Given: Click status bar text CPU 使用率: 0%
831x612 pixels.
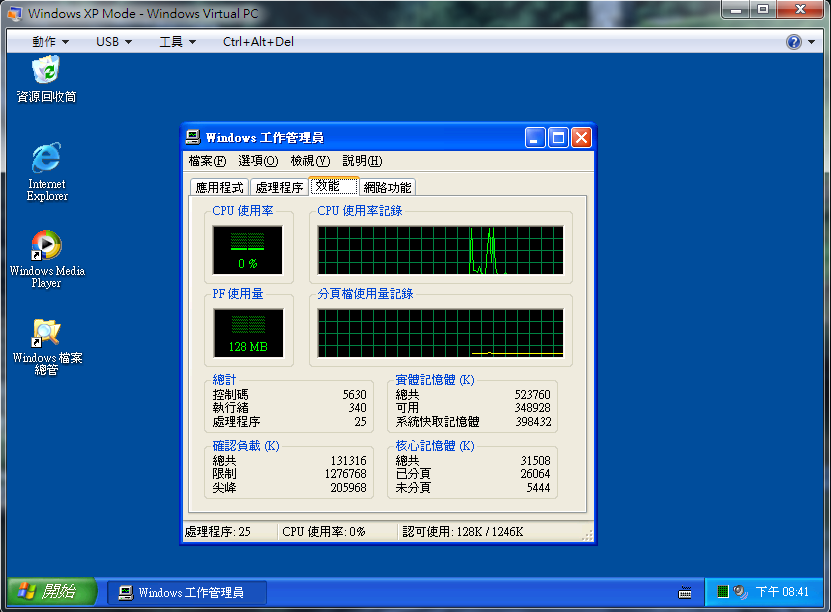Looking at the screenshot, I should coord(324,531).
